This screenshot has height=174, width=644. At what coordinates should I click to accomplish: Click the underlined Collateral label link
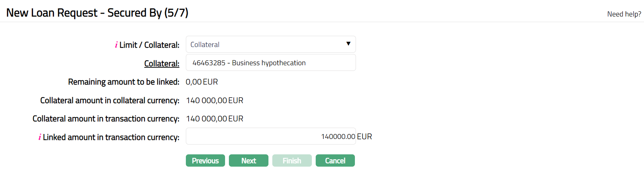coord(162,63)
